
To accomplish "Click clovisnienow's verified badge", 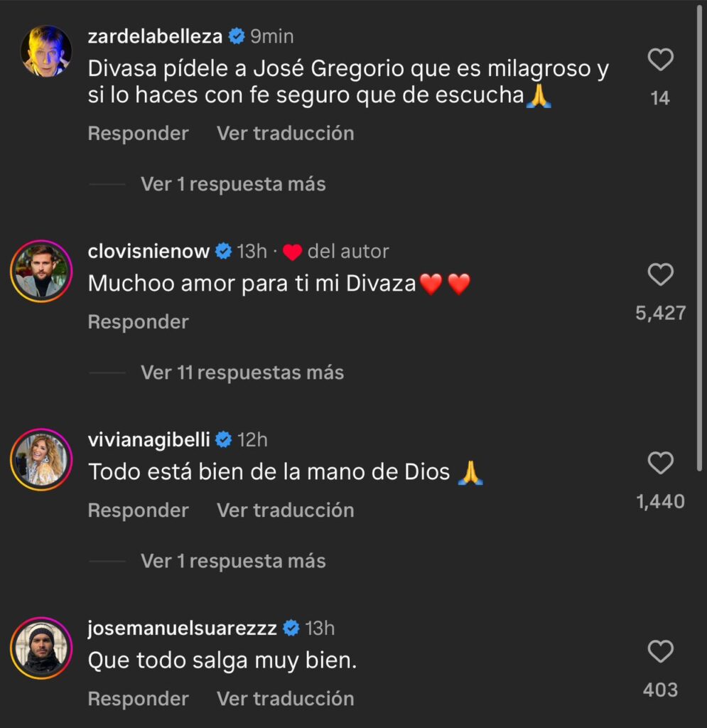I will click(223, 251).
